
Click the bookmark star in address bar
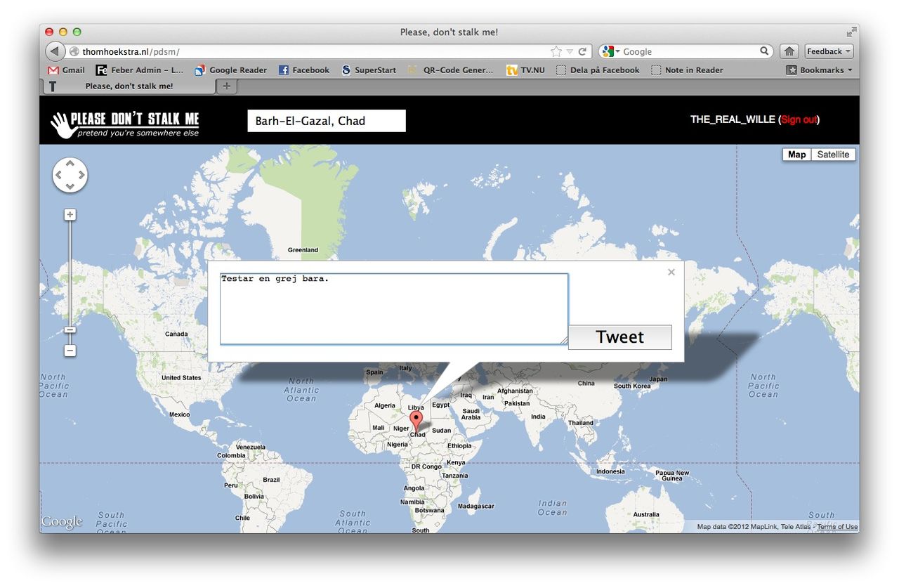[x=556, y=51]
